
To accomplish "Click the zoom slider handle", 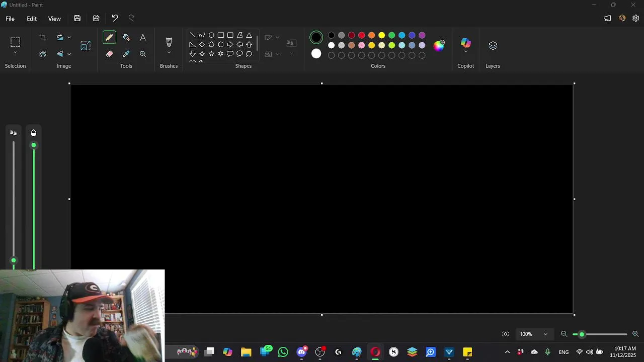I will pyautogui.click(x=582, y=334).
